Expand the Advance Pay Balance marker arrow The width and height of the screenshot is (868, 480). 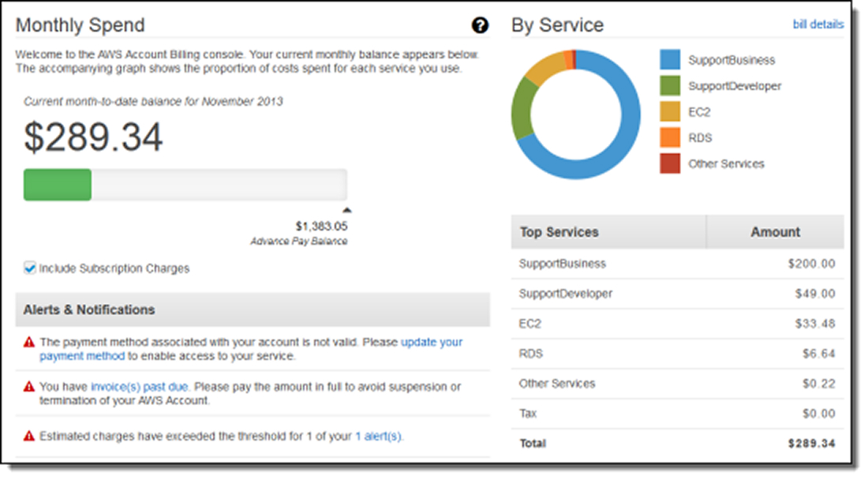coord(347,209)
